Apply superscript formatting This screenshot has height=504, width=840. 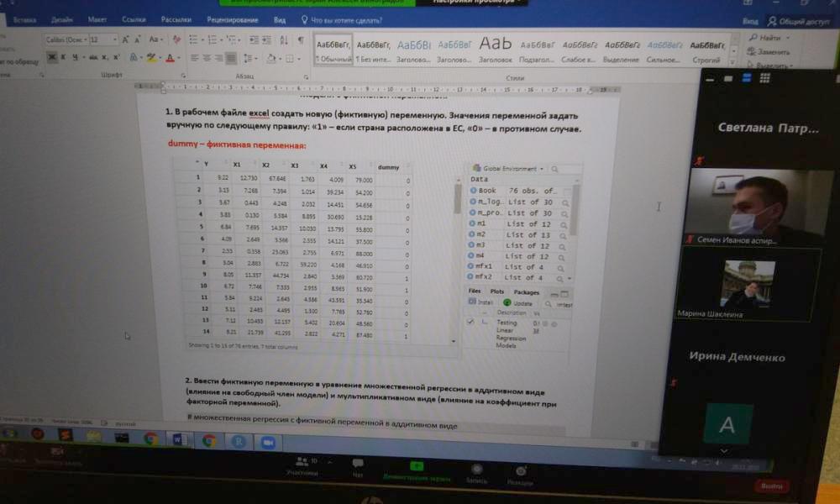[x=116, y=57]
